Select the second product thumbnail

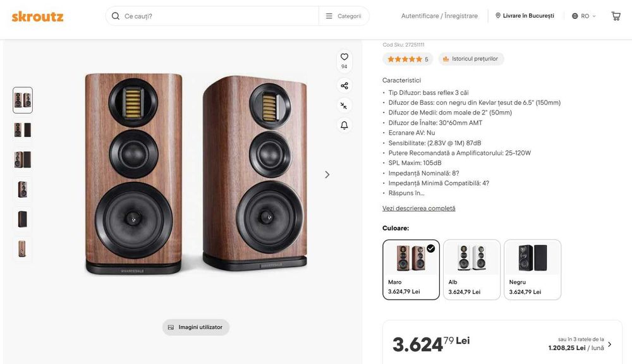[23, 130]
